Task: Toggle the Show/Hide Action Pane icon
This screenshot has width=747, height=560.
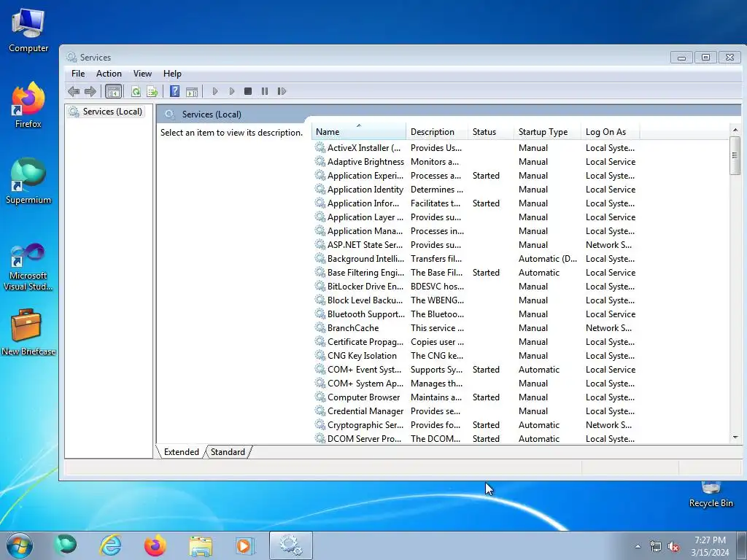Action: tap(192, 91)
